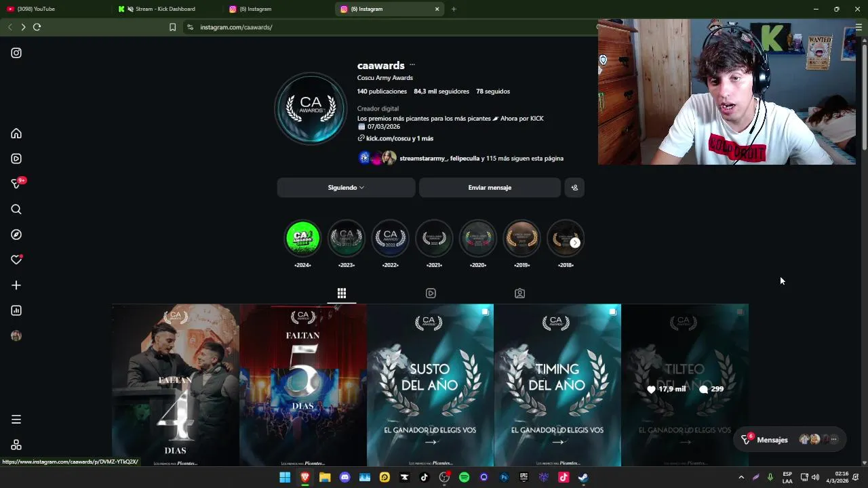Open the kick.com/coscu link
868x488 pixels.
399,138
